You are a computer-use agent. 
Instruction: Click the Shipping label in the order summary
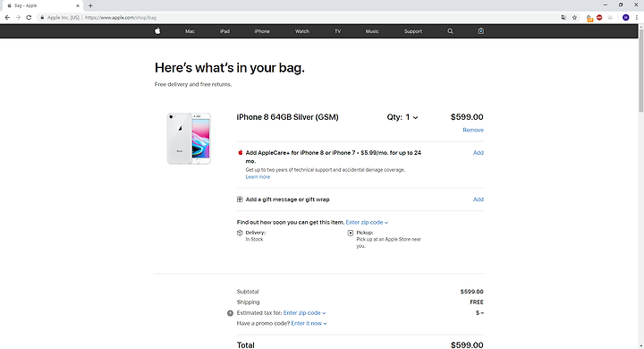click(x=248, y=302)
